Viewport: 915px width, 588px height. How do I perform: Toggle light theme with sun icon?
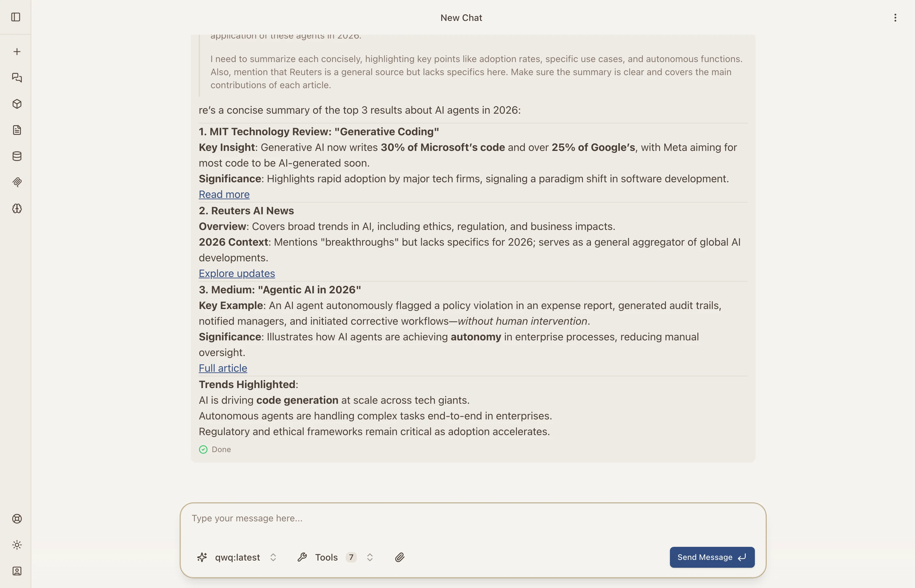coord(17,545)
